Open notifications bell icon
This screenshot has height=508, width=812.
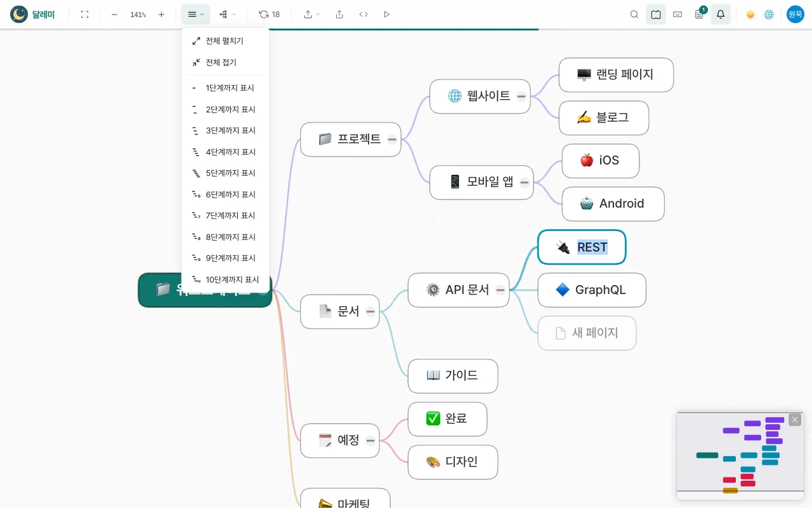pyautogui.click(x=721, y=14)
